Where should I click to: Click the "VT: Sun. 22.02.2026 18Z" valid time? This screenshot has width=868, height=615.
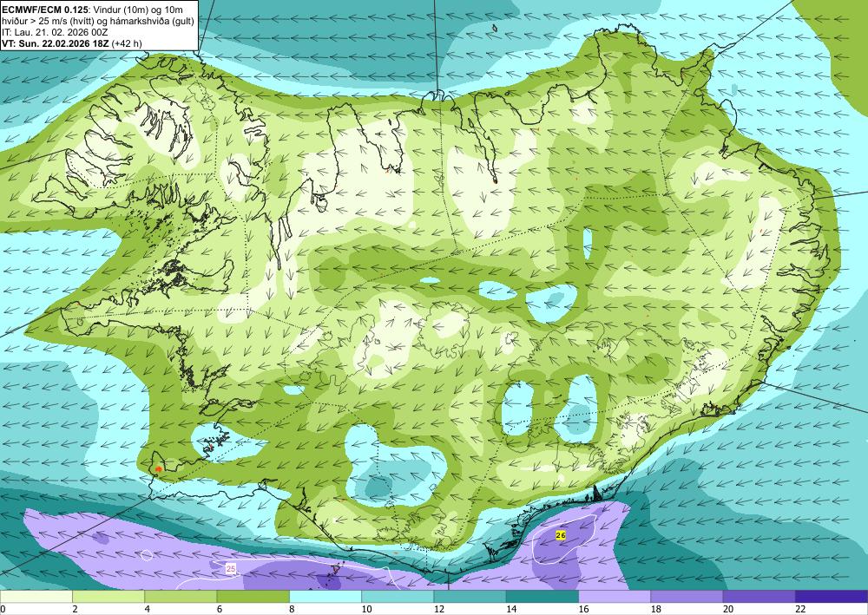click(56, 43)
